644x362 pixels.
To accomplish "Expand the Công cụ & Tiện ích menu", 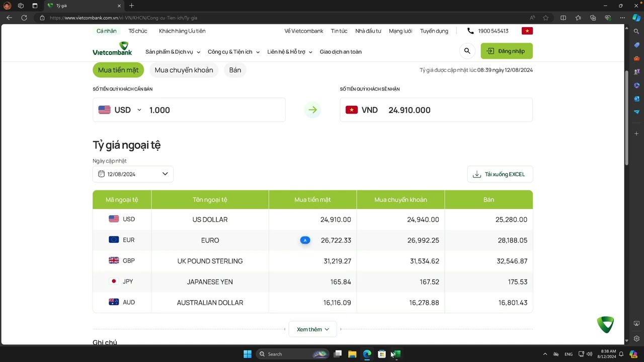I will coord(233,52).
